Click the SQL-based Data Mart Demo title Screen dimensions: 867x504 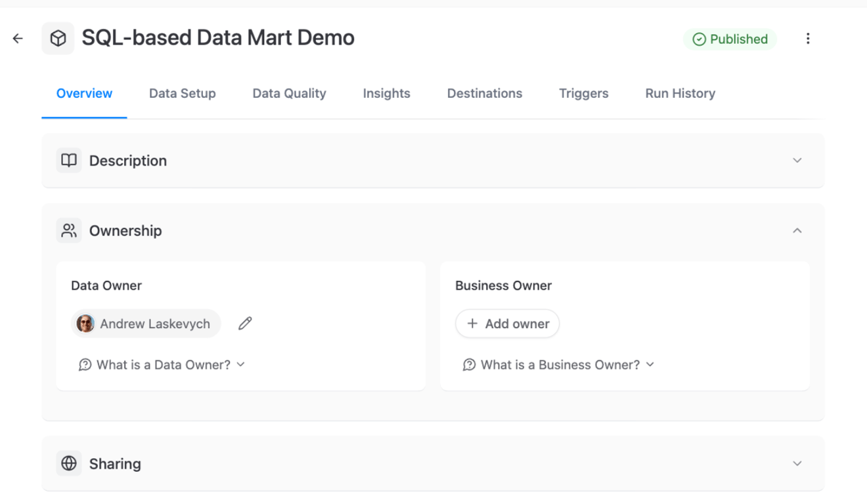218,38
